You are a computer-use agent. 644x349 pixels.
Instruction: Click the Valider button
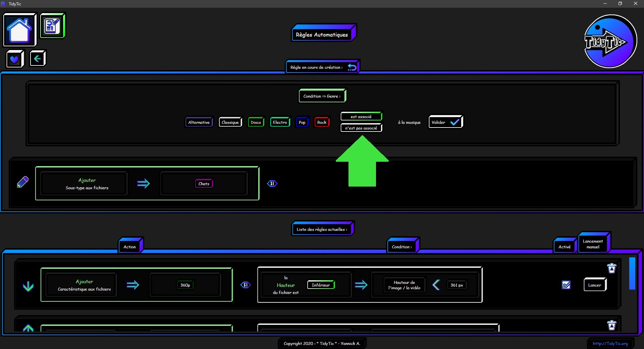pyautogui.click(x=445, y=122)
